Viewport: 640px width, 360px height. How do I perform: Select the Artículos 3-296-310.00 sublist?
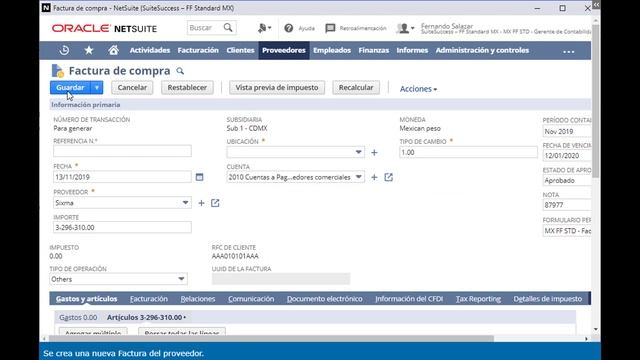(146, 317)
